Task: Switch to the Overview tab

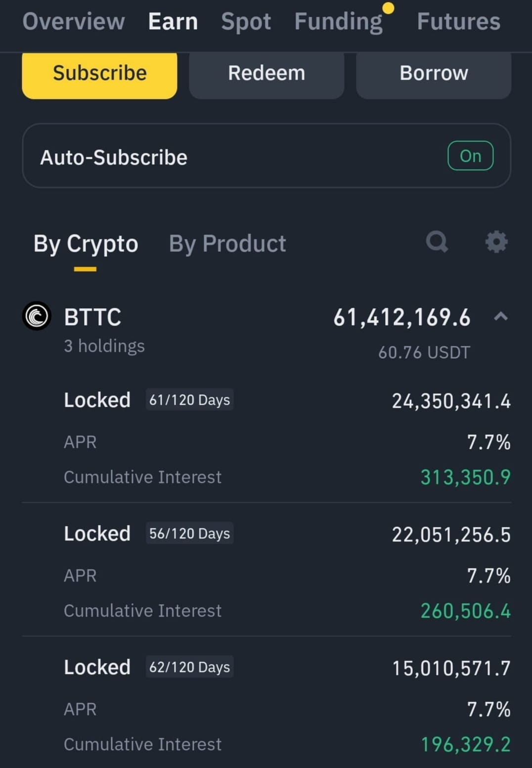Action: click(74, 21)
